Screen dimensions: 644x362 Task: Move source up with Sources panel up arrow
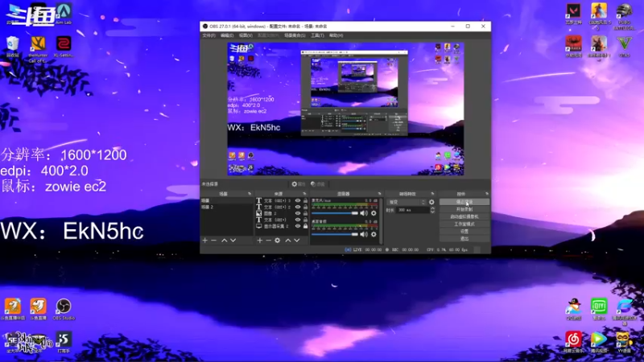coord(288,240)
